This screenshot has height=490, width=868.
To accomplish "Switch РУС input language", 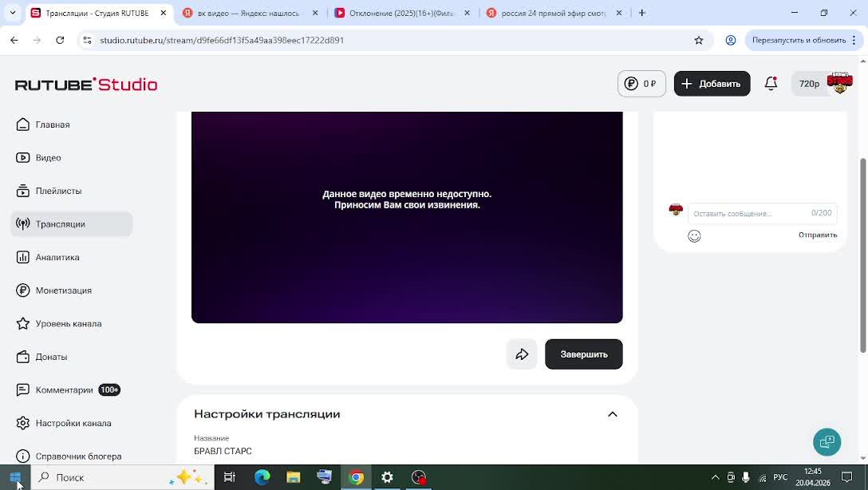I will [x=780, y=477].
